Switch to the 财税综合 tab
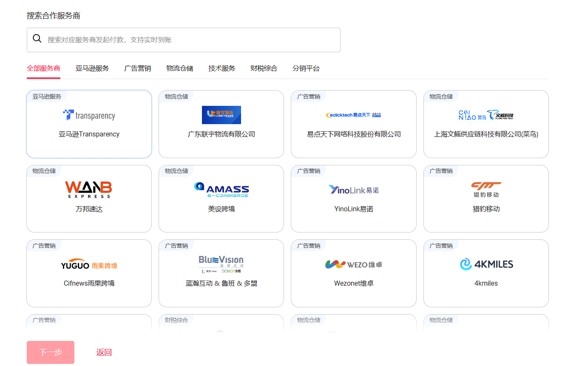The image size is (588, 366). pyautogui.click(x=264, y=68)
